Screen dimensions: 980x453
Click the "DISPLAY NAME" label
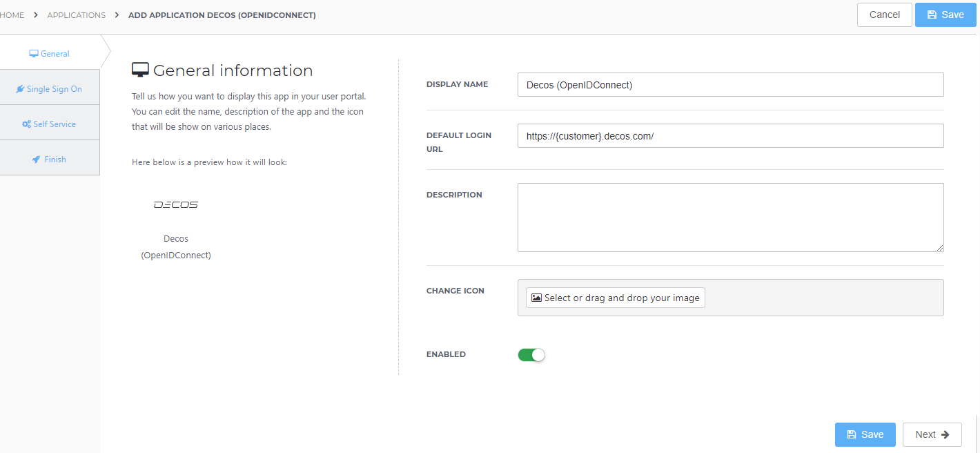(457, 84)
